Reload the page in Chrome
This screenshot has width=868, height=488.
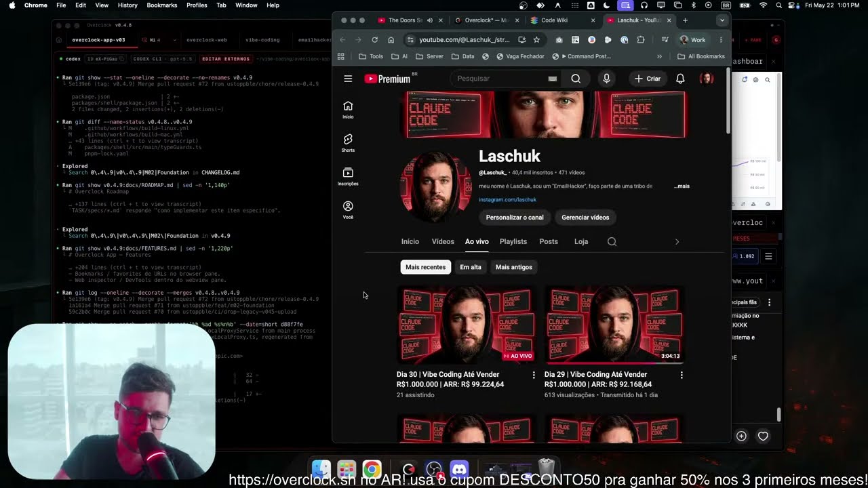374,40
